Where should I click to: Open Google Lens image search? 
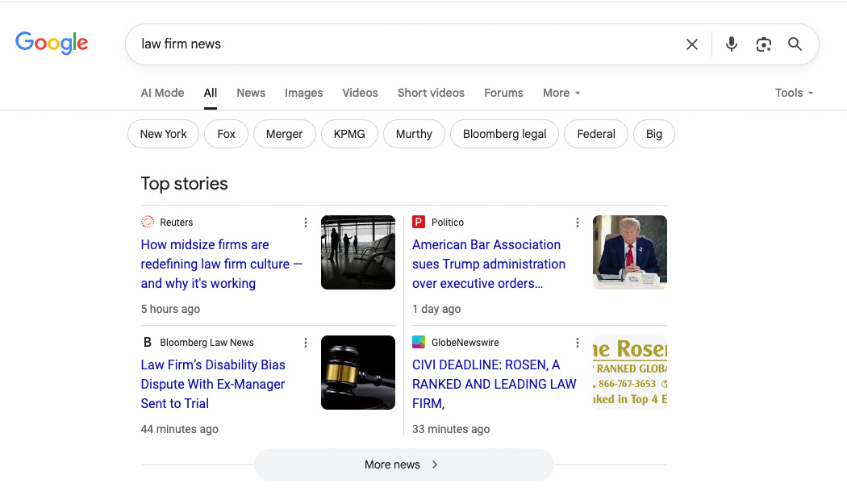point(763,44)
